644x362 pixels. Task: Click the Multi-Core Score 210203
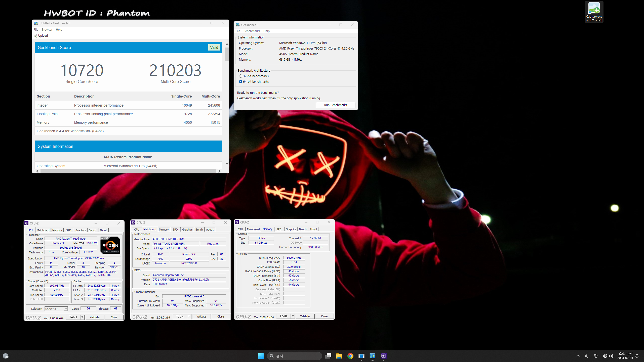pyautogui.click(x=175, y=70)
